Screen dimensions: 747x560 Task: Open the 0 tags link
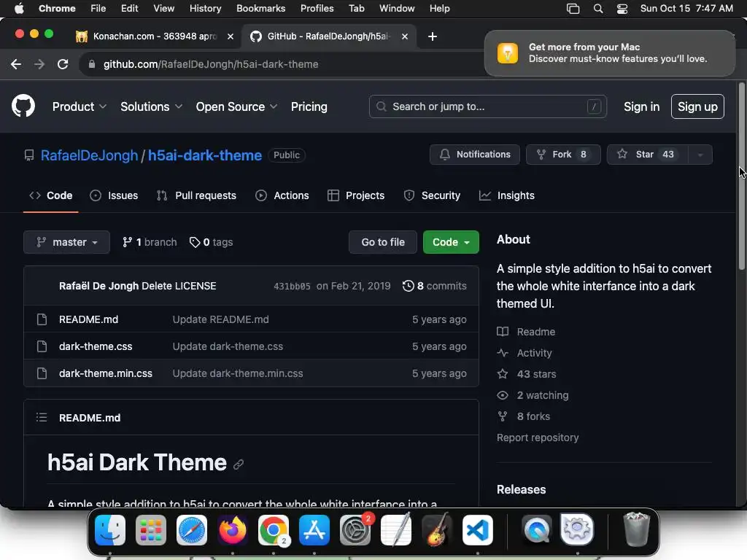pyautogui.click(x=211, y=242)
